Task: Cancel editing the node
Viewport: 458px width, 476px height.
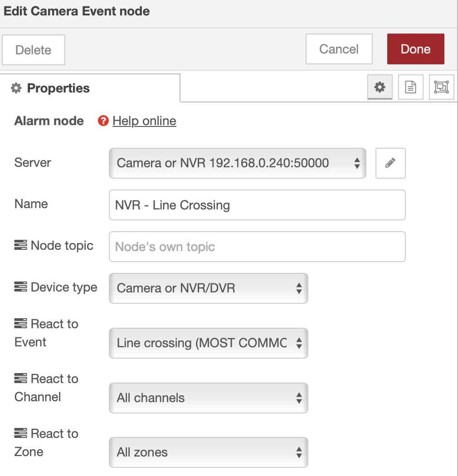Action: [x=339, y=49]
